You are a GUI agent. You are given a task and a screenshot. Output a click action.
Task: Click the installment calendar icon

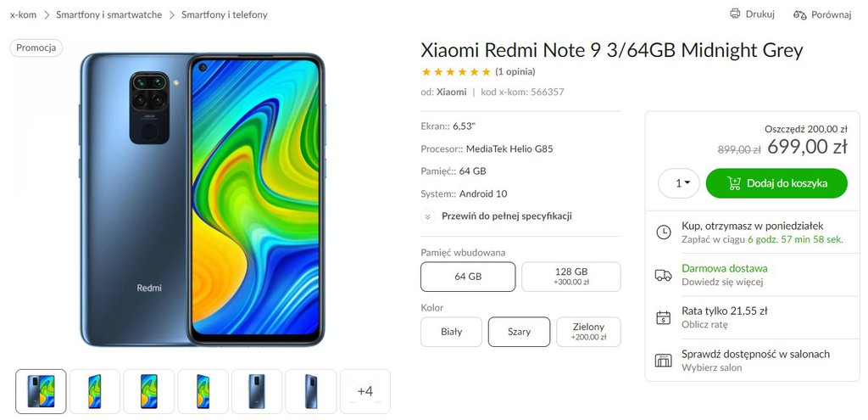pos(663,317)
